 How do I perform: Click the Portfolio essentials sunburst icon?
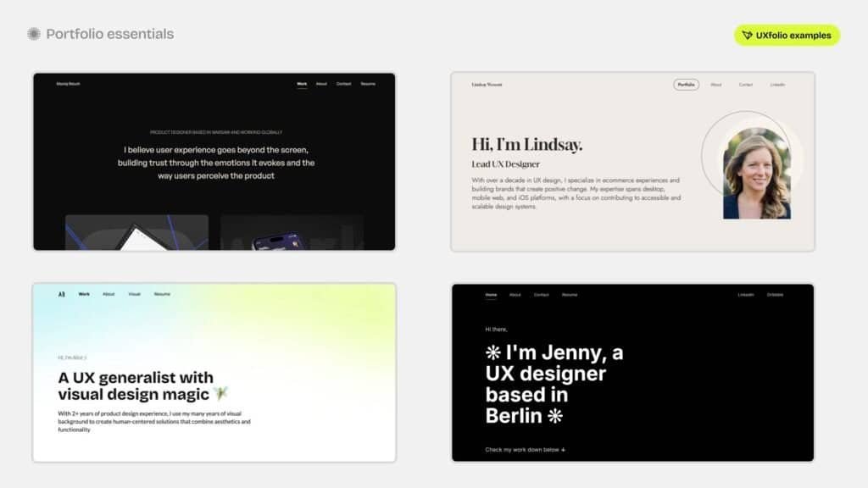pyautogui.click(x=34, y=34)
